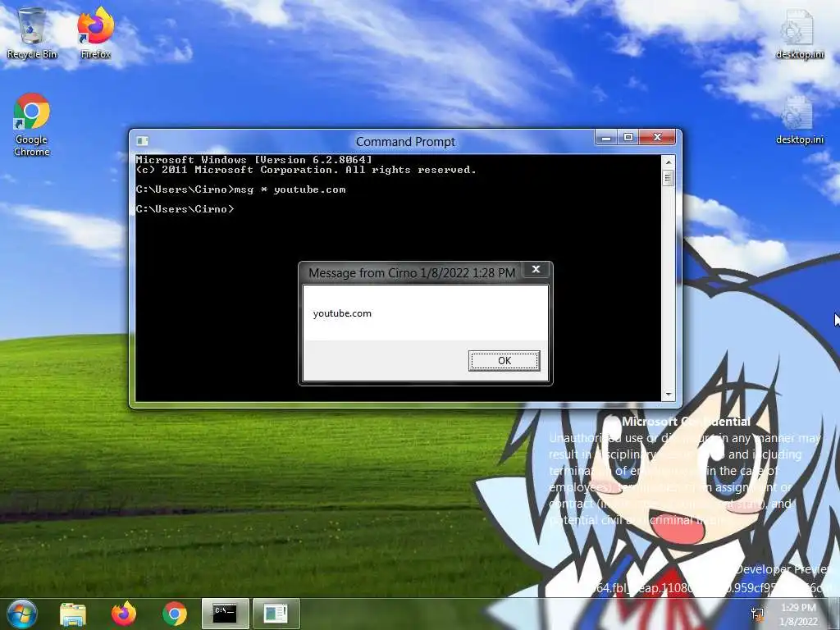Open the taskbar clock showing 1:29 PM
Image resolution: width=840 pixels, height=630 pixels.
point(798,614)
